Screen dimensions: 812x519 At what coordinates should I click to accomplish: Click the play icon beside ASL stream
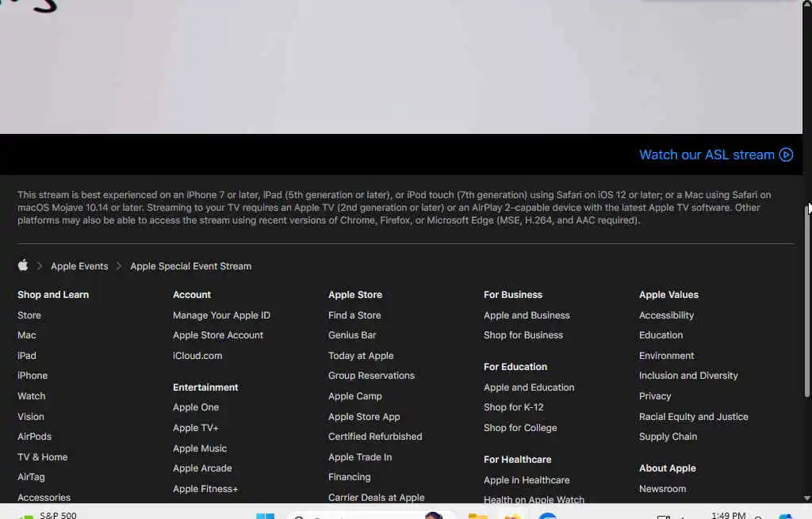pyautogui.click(x=786, y=155)
